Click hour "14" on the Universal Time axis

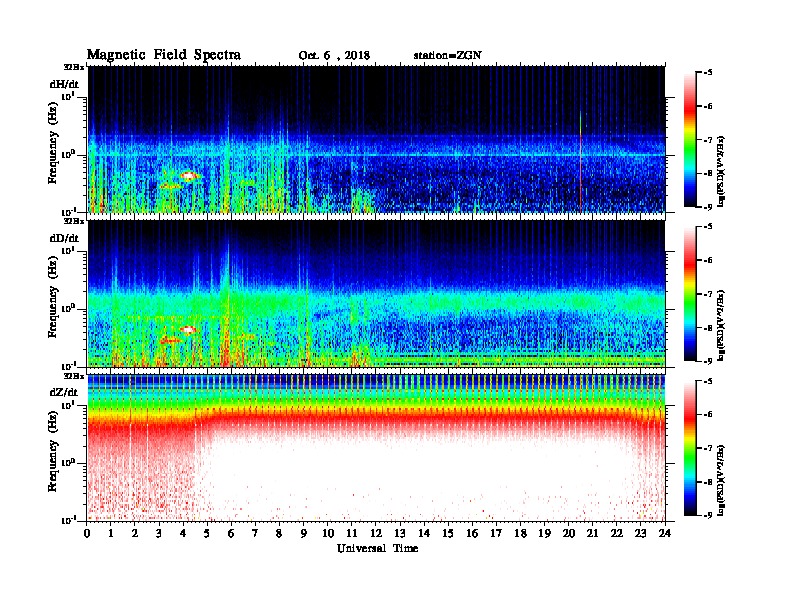pos(424,533)
